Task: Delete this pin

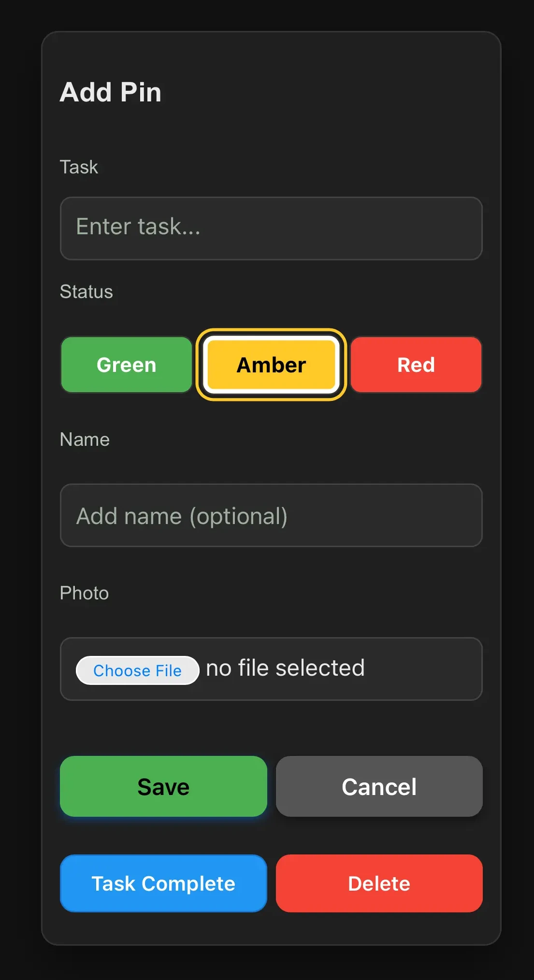Action: (379, 883)
